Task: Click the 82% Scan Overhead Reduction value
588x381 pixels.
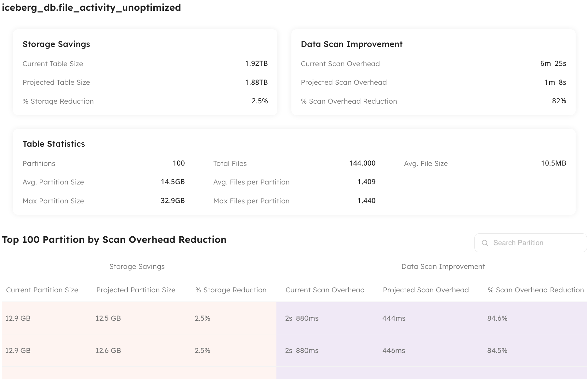Action: [x=559, y=101]
